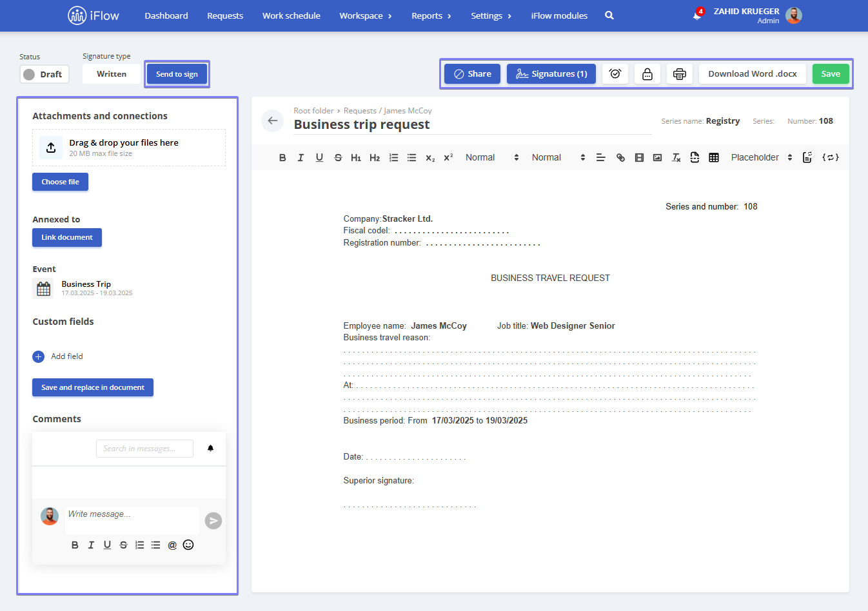This screenshot has width=868, height=611.
Task: Click Choose file button
Action: coord(60,182)
